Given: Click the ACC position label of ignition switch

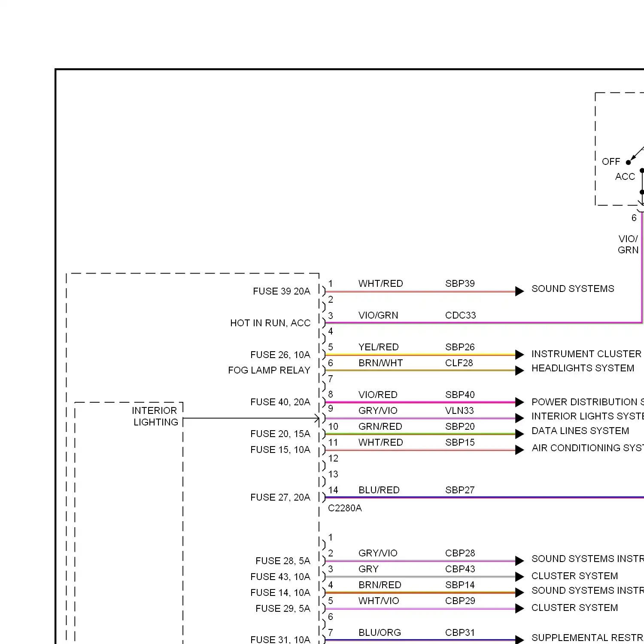Looking at the screenshot, I should pyautogui.click(x=625, y=176).
